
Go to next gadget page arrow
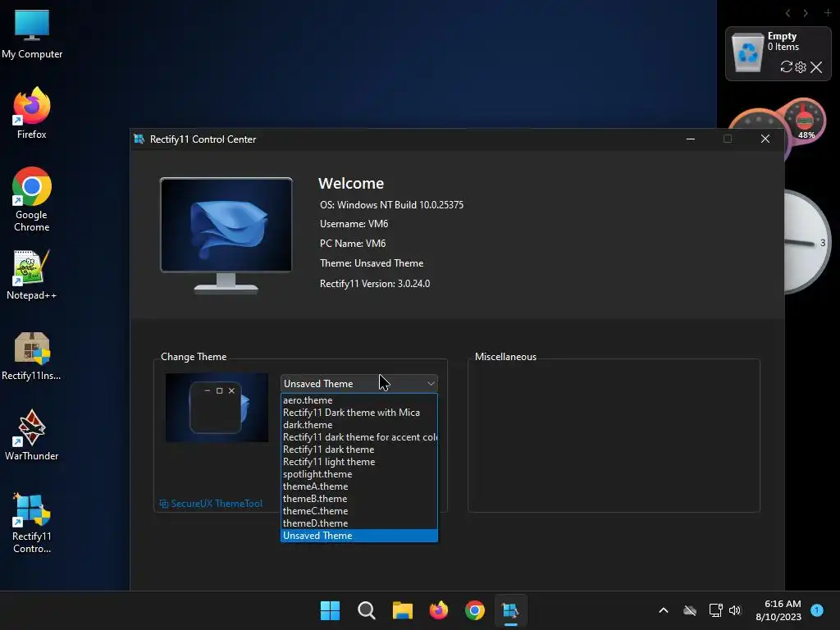pos(806,13)
